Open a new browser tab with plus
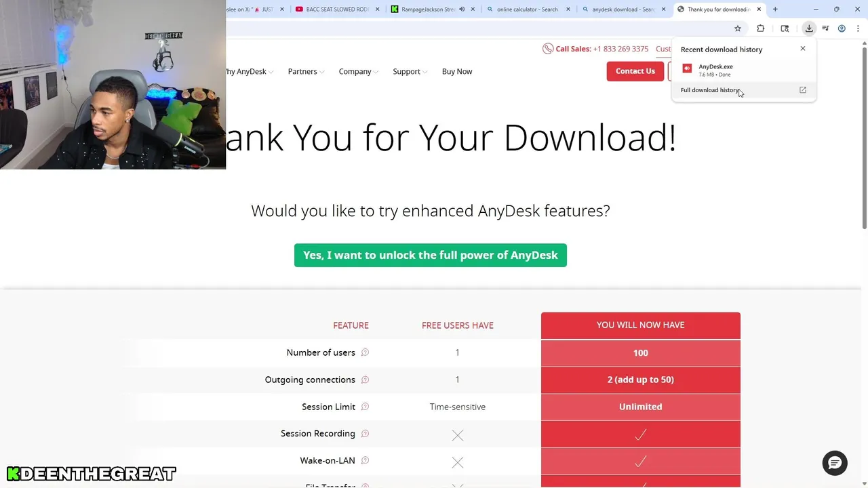This screenshot has width=868, height=488. 775,9
